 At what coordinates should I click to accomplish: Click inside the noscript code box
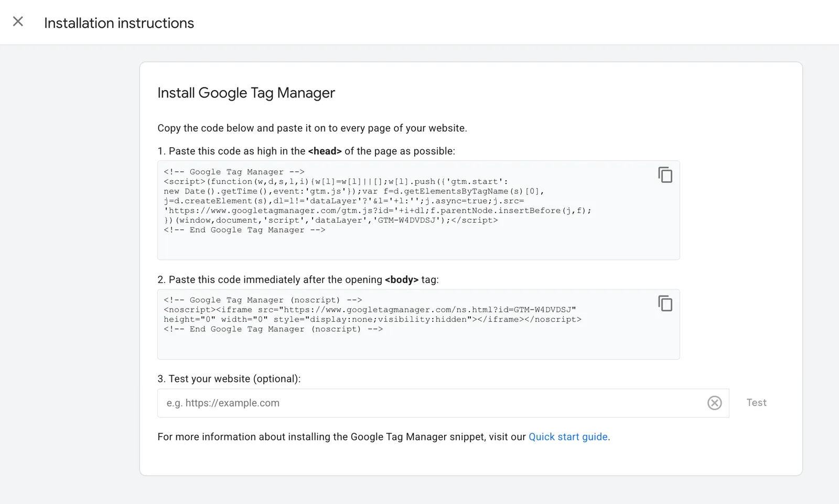[x=418, y=324]
